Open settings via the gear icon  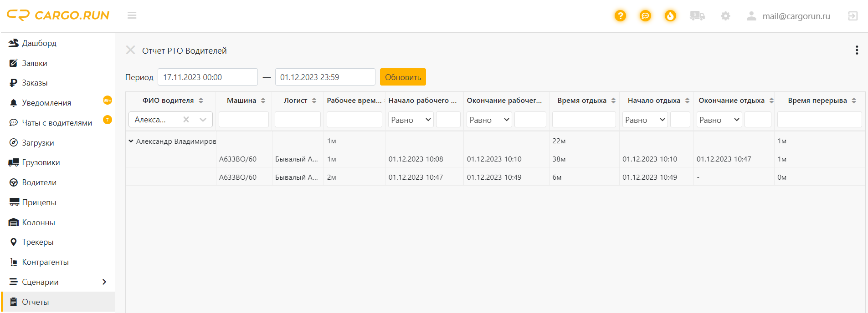point(725,16)
